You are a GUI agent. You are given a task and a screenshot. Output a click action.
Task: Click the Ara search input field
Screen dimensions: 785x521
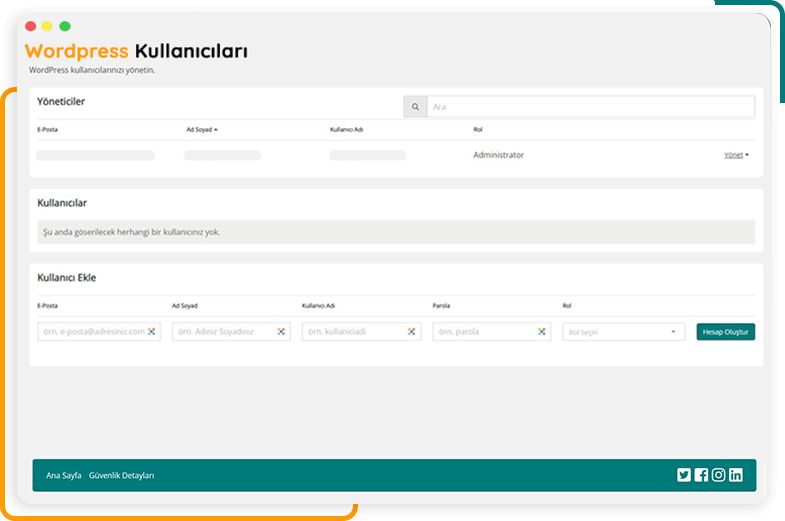(590, 107)
